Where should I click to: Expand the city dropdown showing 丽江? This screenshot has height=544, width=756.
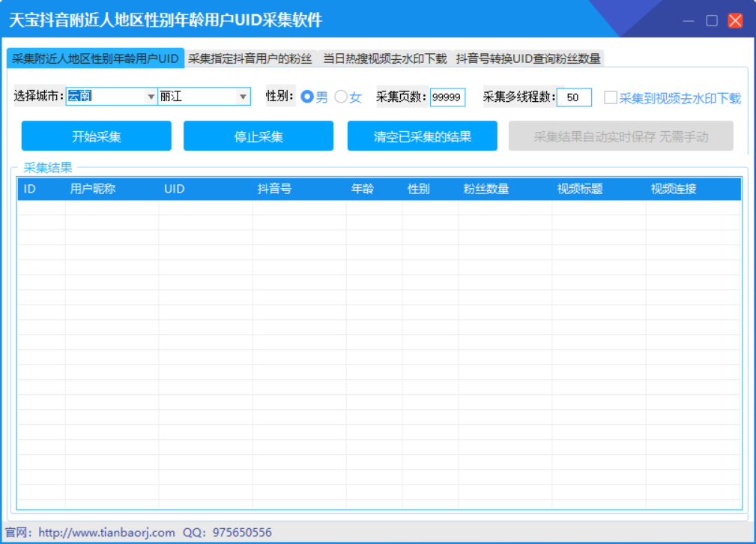click(x=243, y=97)
